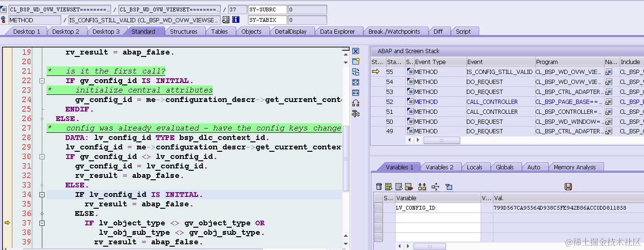
Task: Switch to the Globals tab
Action: tap(505, 167)
